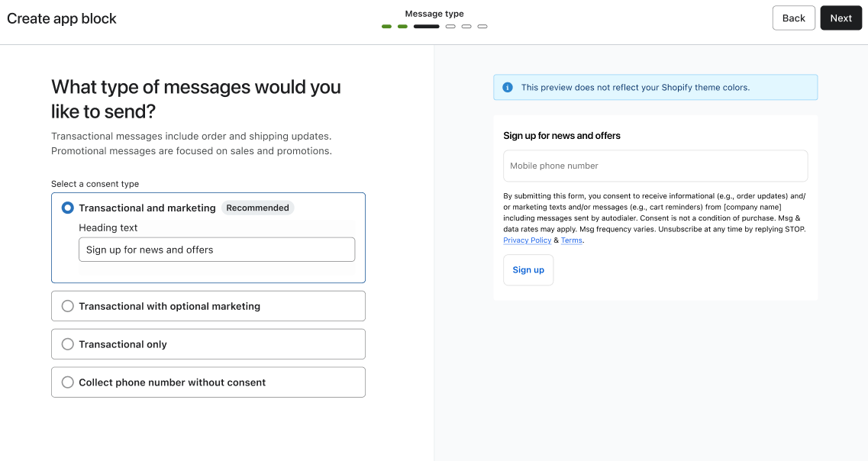
Task: Click the Mobile phone number field
Action: tap(655, 166)
